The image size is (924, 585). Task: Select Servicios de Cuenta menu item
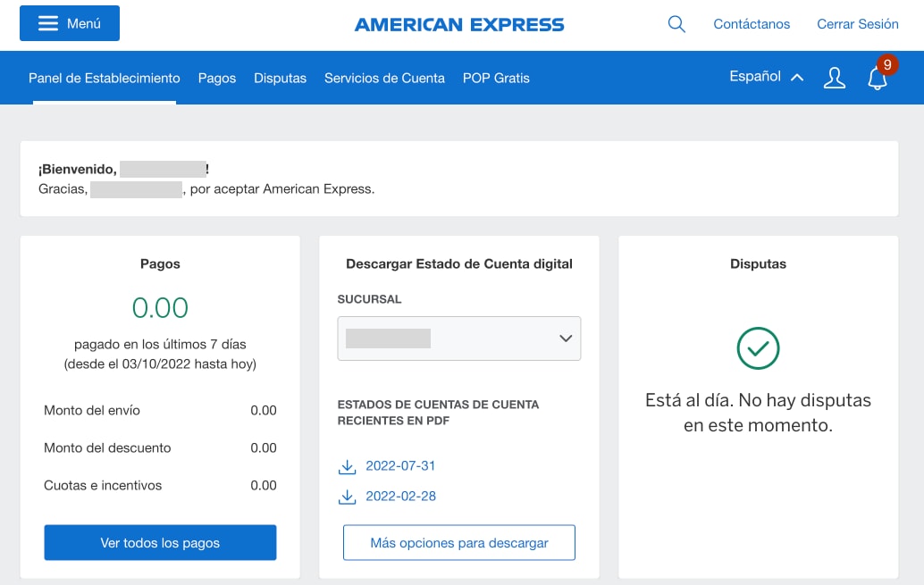point(384,78)
